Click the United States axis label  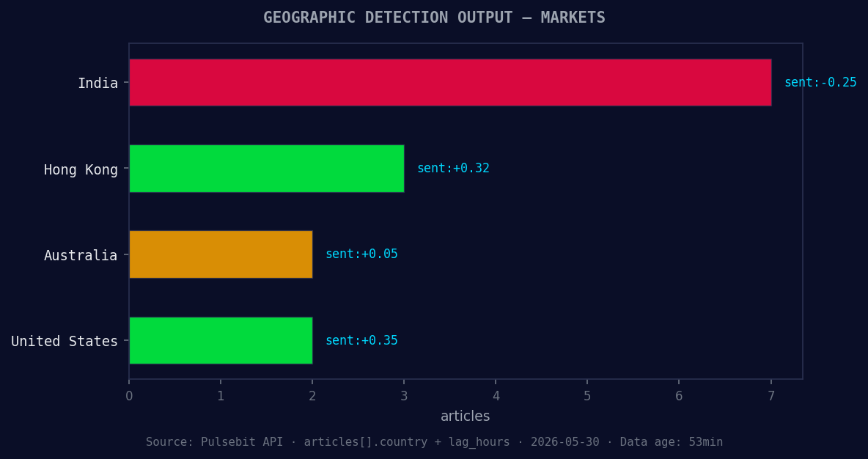65,341
